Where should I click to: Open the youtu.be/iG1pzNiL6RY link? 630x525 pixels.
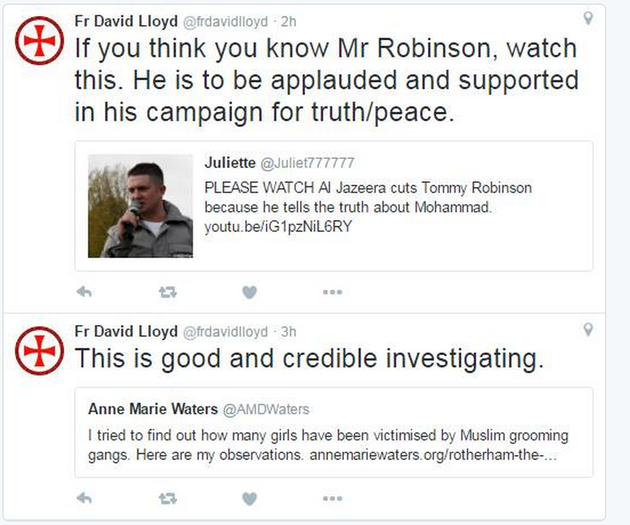(x=278, y=227)
